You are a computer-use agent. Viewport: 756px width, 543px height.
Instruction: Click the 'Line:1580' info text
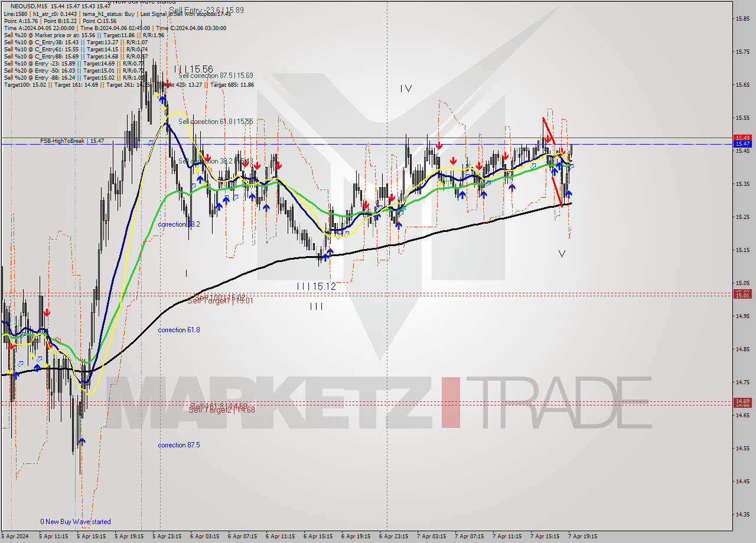click(15, 13)
